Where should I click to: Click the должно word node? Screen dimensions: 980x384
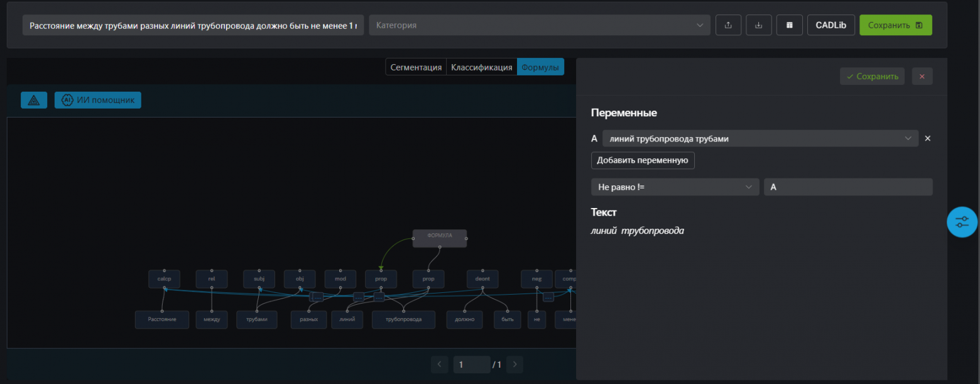pyautogui.click(x=464, y=319)
